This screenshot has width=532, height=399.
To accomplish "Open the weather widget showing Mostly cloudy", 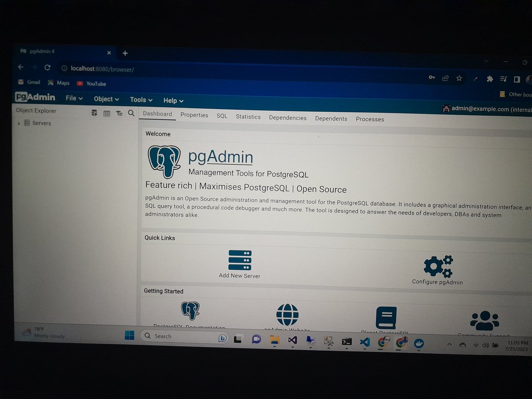I will pyautogui.click(x=43, y=332).
